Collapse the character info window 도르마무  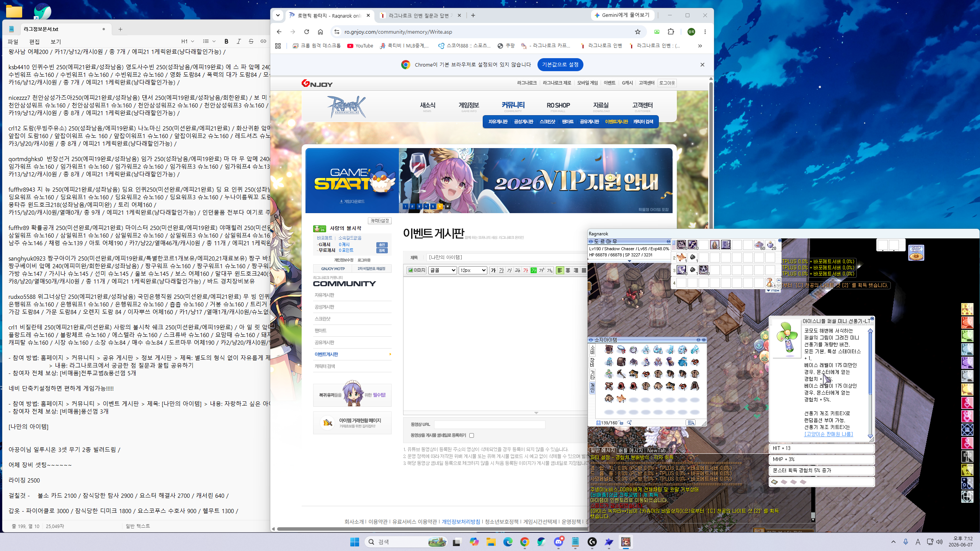(x=668, y=241)
